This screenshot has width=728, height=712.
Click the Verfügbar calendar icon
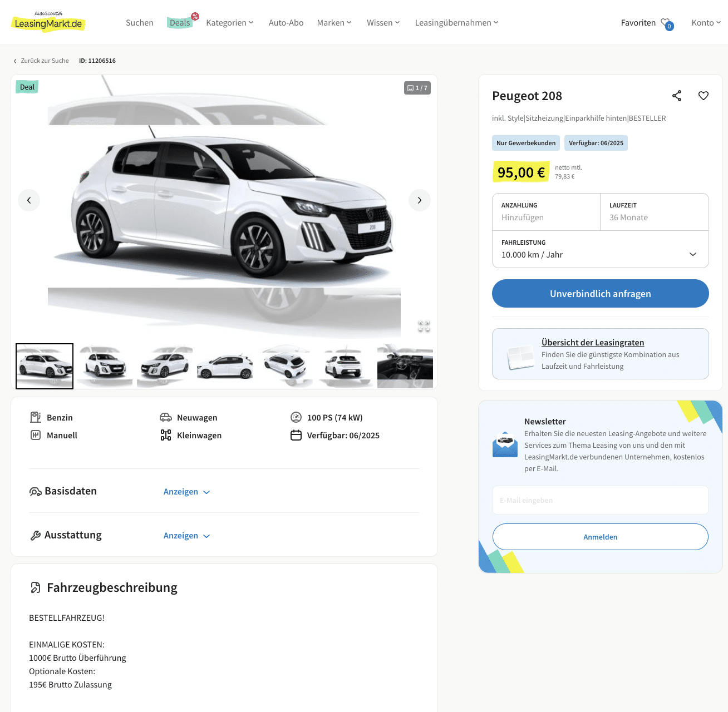[296, 435]
